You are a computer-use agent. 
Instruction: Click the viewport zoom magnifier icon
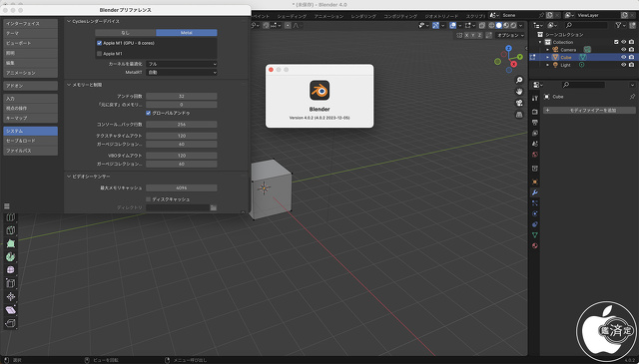click(519, 80)
